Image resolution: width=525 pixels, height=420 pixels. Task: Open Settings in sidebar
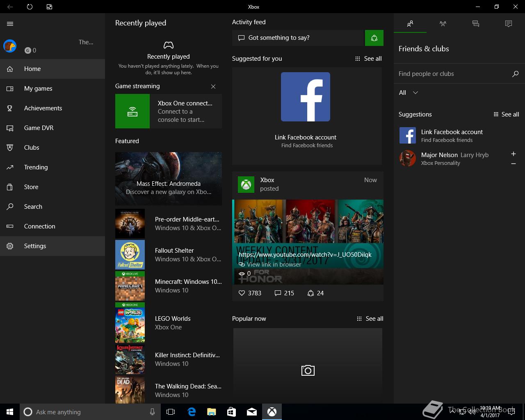coord(52,246)
